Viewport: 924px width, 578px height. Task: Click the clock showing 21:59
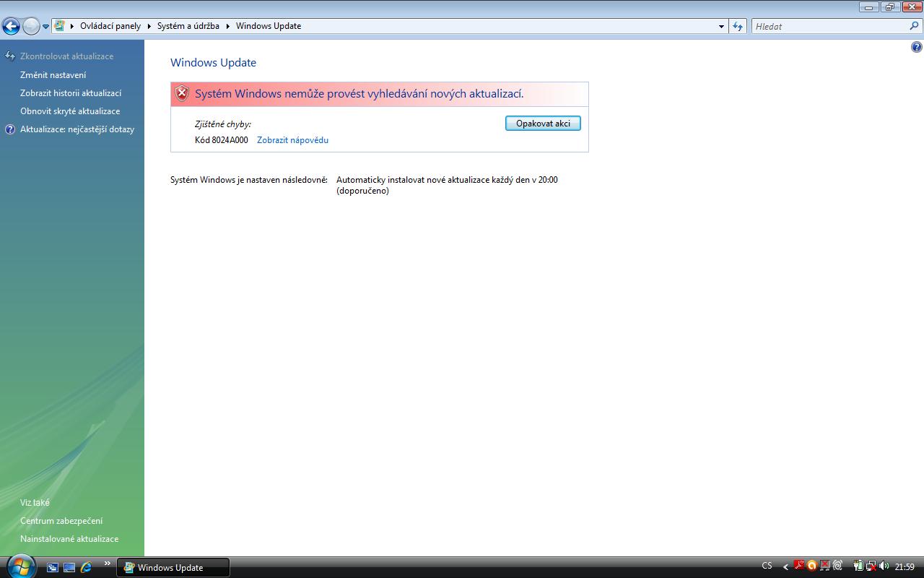pyautogui.click(x=905, y=567)
